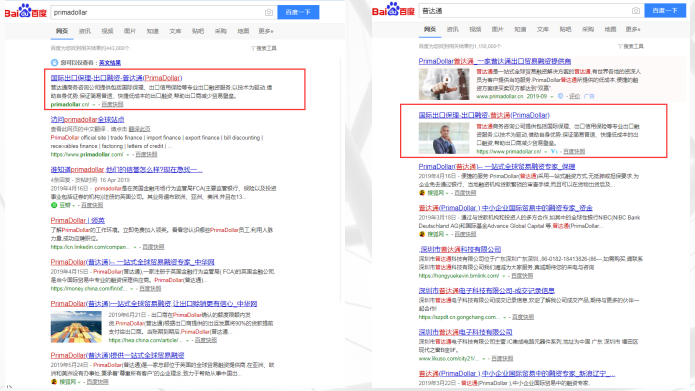Viewport: 695px width, 391px height.
Task: Open 百度快照 beside the cn.linkedin.com URL
Action: pyautogui.click(x=153, y=247)
